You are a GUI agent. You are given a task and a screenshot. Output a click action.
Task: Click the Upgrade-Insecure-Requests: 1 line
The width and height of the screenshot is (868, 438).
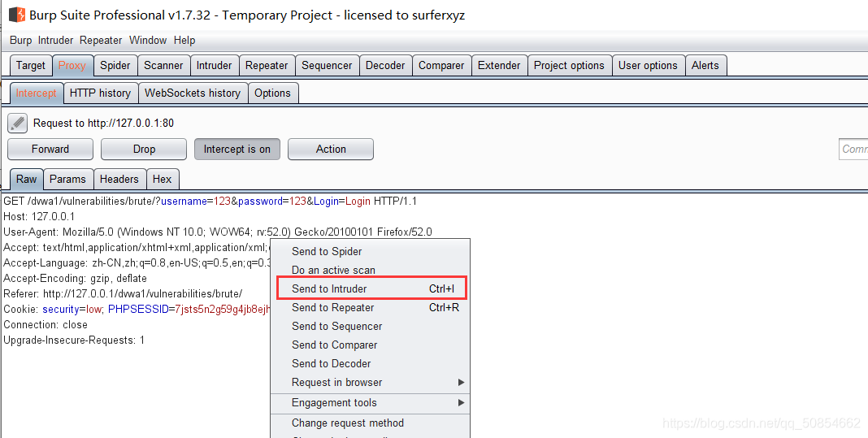[74, 340]
